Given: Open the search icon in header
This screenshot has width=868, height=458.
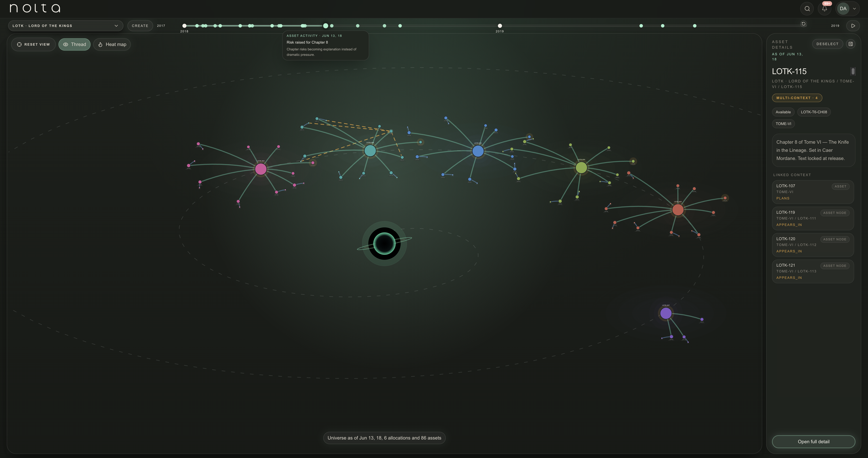Looking at the screenshot, I should coord(807,9).
